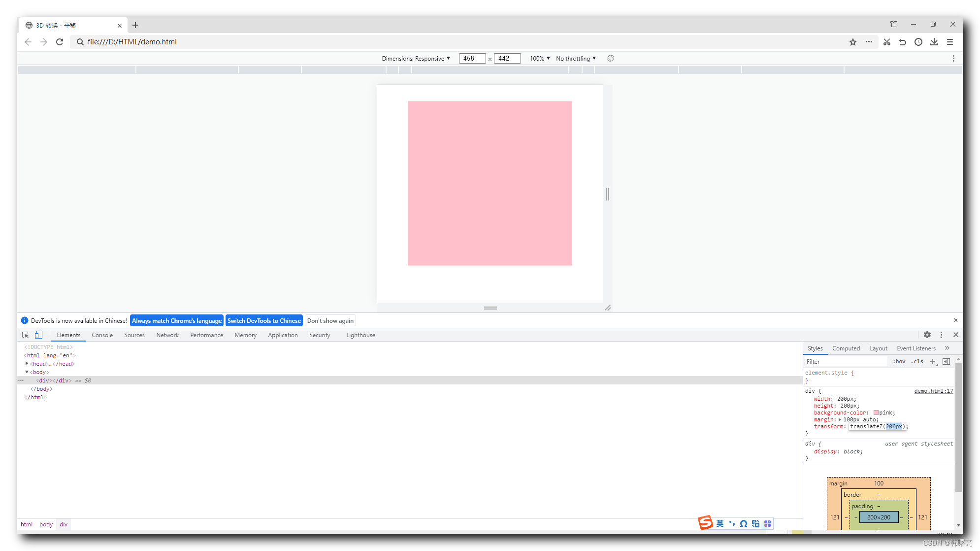Collapse the body element node

click(x=27, y=372)
